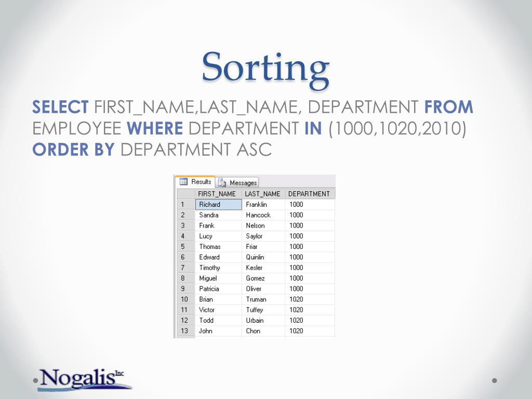The height and width of the screenshot is (399, 532).
Task: Select the John cell
Action: [219, 331]
